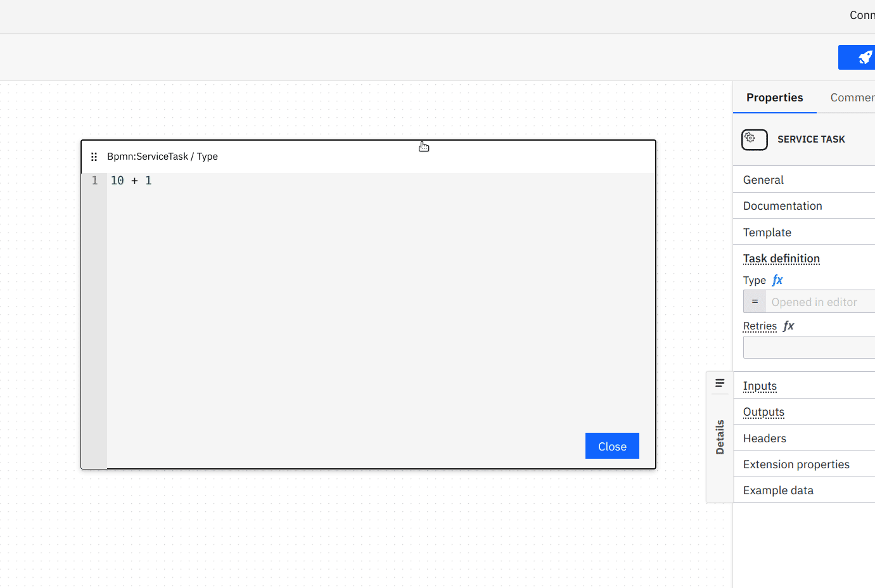875x588 pixels.
Task: Click the Details panel list icon
Action: coord(719,383)
